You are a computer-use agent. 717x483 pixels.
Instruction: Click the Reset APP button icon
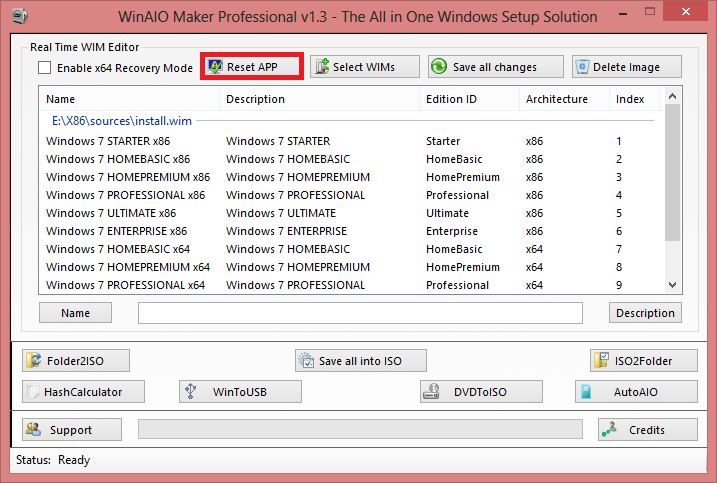(x=215, y=67)
